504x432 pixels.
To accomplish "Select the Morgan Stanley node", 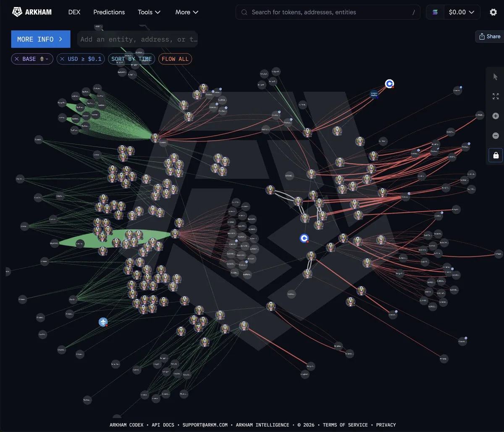I will pyautogui.click(x=374, y=95).
